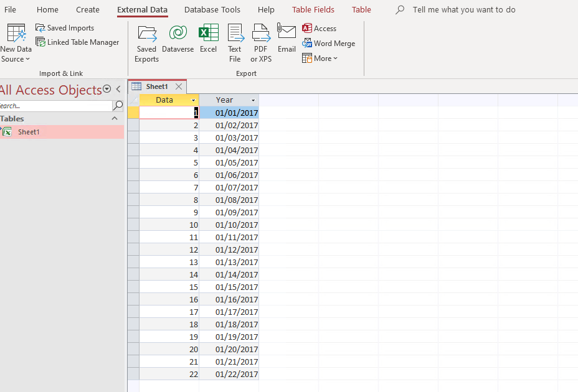Image resolution: width=578 pixels, height=392 pixels.
Task: Open the Year column filter dropdown
Action: [253, 100]
